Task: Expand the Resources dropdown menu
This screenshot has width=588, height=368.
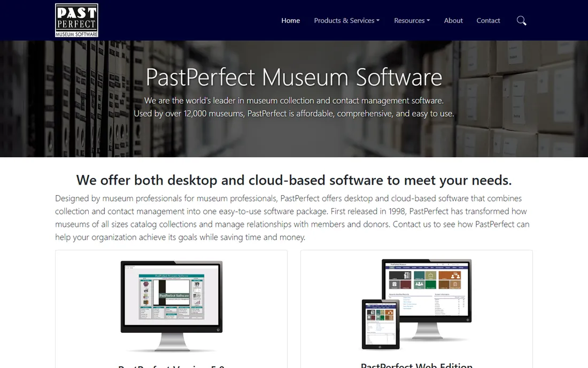Action: pyautogui.click(x=412, y=21)
